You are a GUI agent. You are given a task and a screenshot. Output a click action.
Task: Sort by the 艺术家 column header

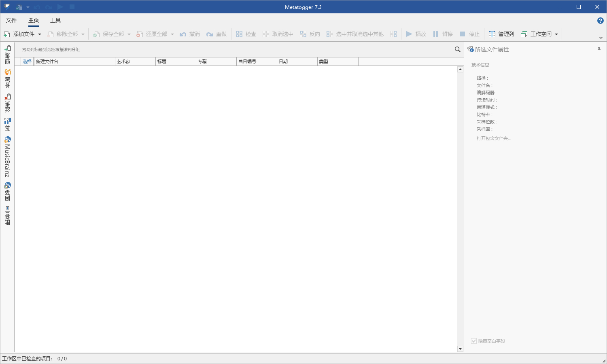tap(135, 61)
